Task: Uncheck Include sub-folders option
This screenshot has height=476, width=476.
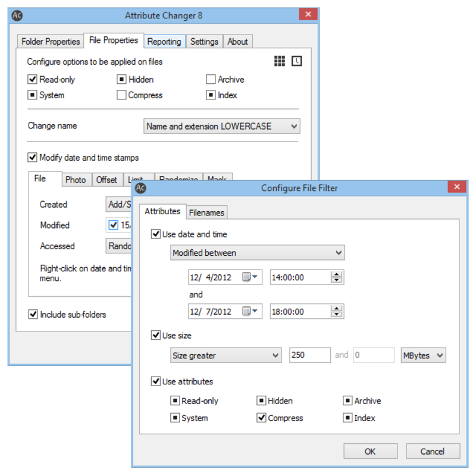Action: click(33, 314)
